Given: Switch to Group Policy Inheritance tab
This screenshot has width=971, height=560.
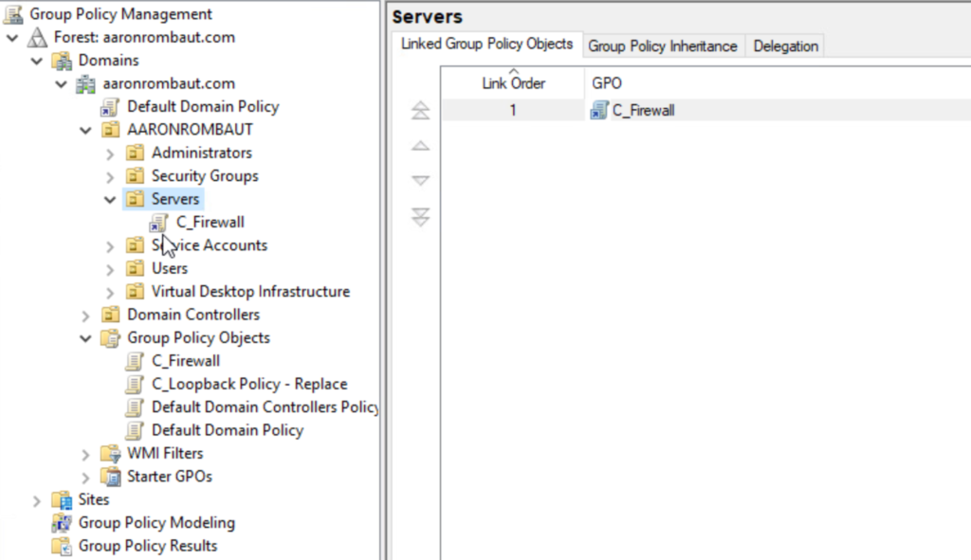Looking at the screenshot, I should tap(662, 45).
